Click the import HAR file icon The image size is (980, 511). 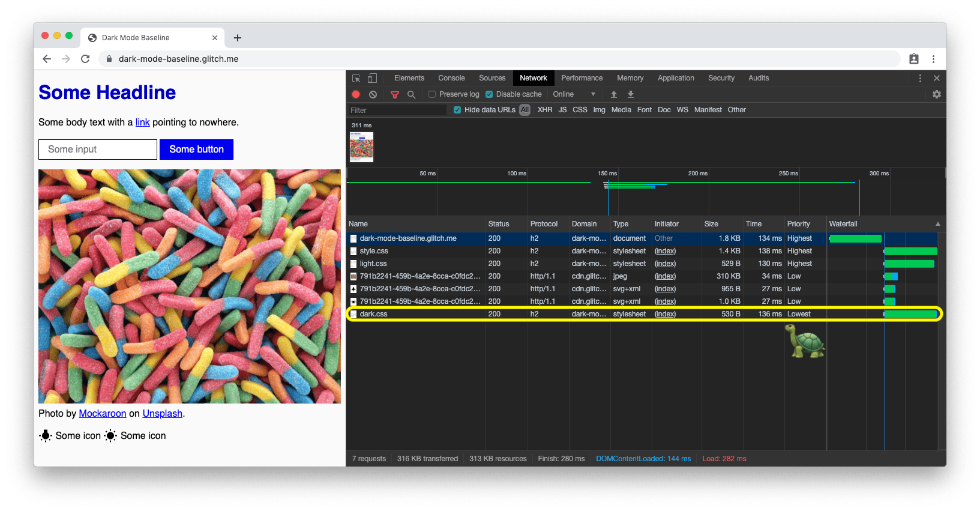click(614, 94)
